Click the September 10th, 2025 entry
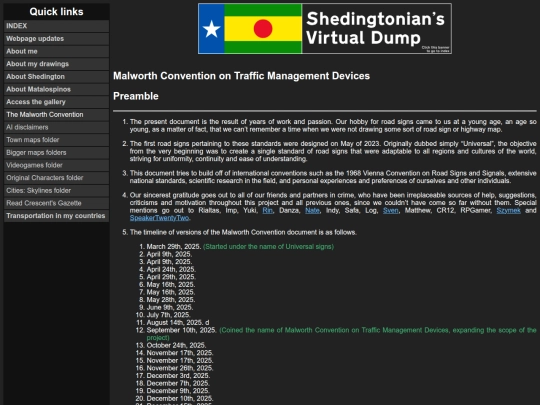This screenshot has height=405, width=540. tap(181, 330)
